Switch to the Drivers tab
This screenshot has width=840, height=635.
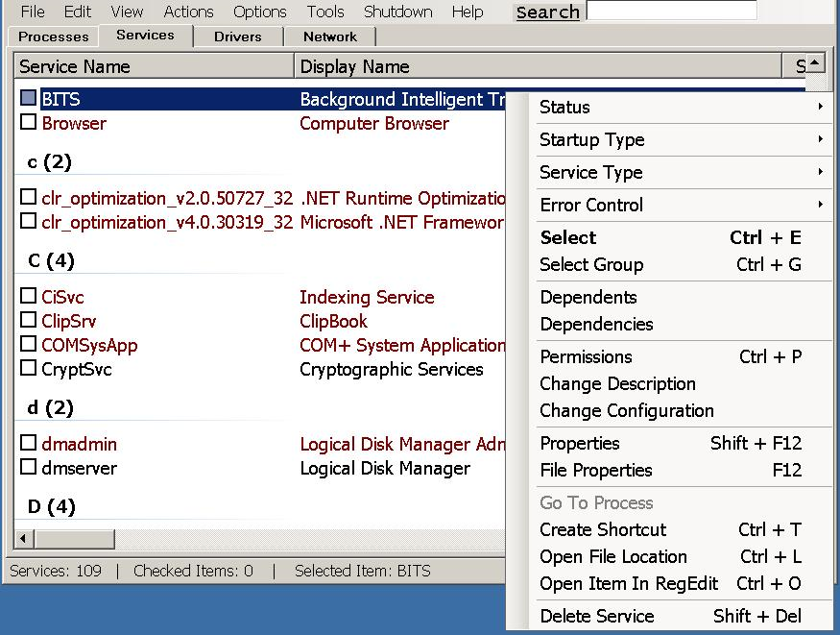[238, 37]
